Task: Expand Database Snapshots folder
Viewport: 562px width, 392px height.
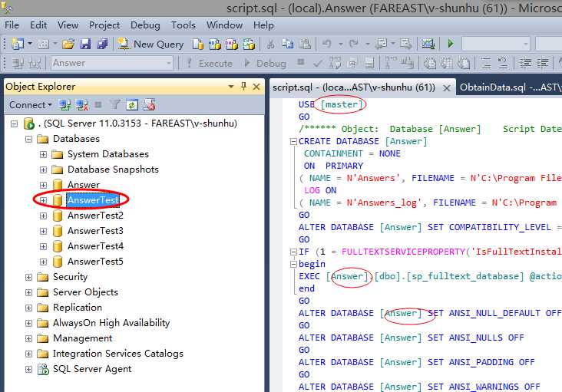Action: point(43,170)
